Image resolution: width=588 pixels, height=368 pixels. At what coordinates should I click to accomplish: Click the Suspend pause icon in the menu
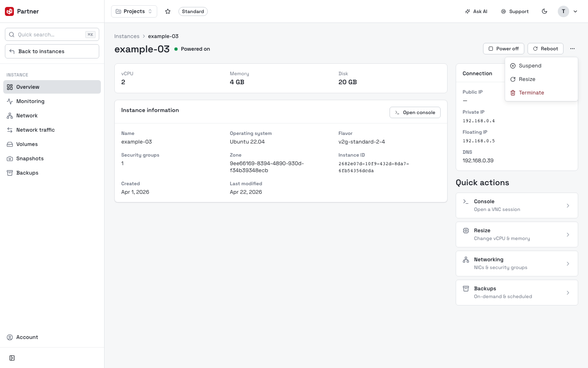(513, 66)
